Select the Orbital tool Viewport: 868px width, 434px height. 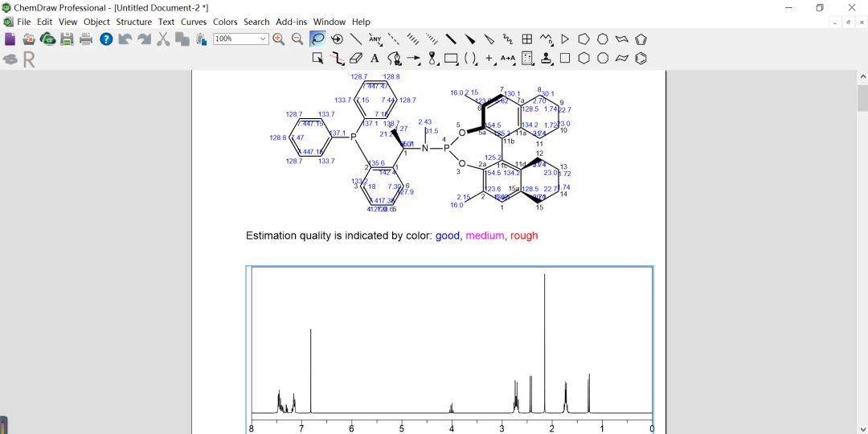432,58
